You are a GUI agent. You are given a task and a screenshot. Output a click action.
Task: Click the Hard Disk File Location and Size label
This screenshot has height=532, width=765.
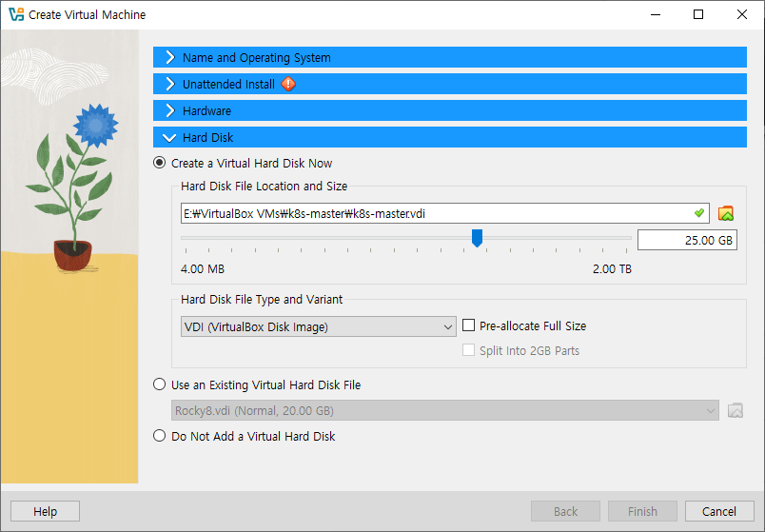point(264,186)
